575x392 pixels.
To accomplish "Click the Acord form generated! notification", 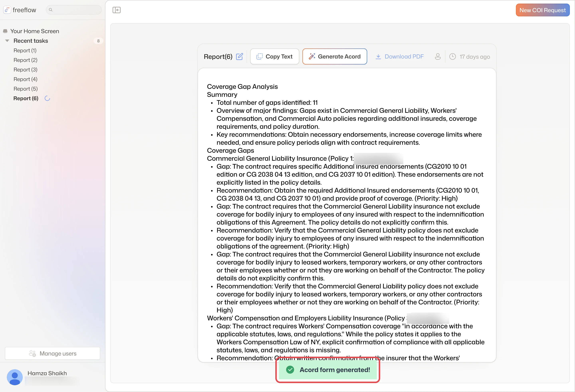I will (x=328, y=370).
